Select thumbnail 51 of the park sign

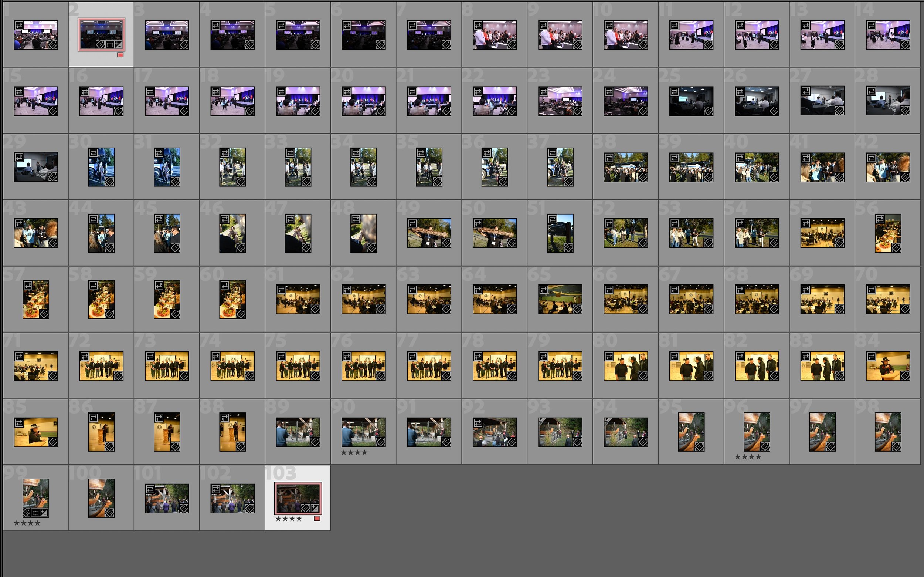pos(560,233)
